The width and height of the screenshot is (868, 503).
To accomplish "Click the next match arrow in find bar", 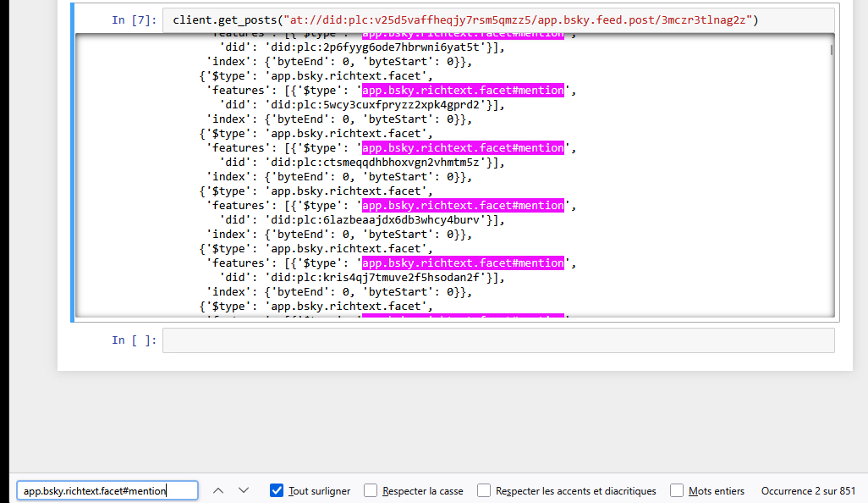I will (244, 490).
